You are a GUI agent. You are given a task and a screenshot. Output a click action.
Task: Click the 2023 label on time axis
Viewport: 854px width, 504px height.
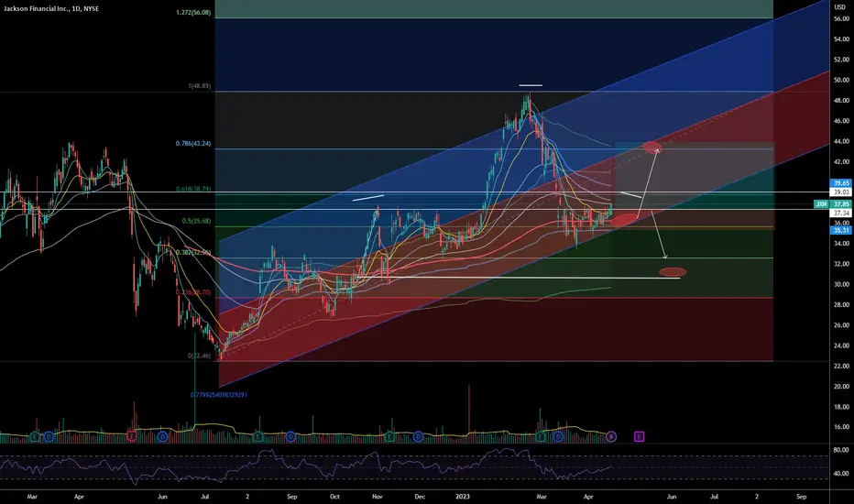(x=463, y=497)
